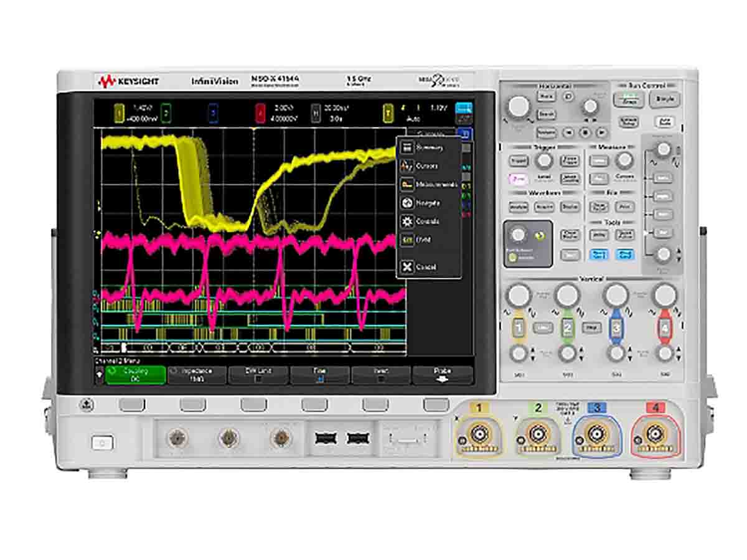The width and height of the screenshot is (747, 560).
Task: Tap the T trigger badge on screen
Action: [387, 114]
